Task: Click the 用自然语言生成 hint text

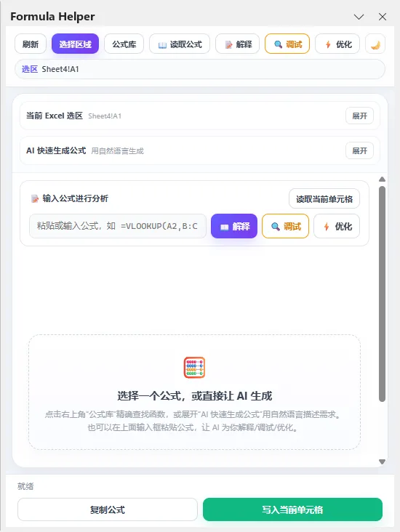Action: pos(118,151)
